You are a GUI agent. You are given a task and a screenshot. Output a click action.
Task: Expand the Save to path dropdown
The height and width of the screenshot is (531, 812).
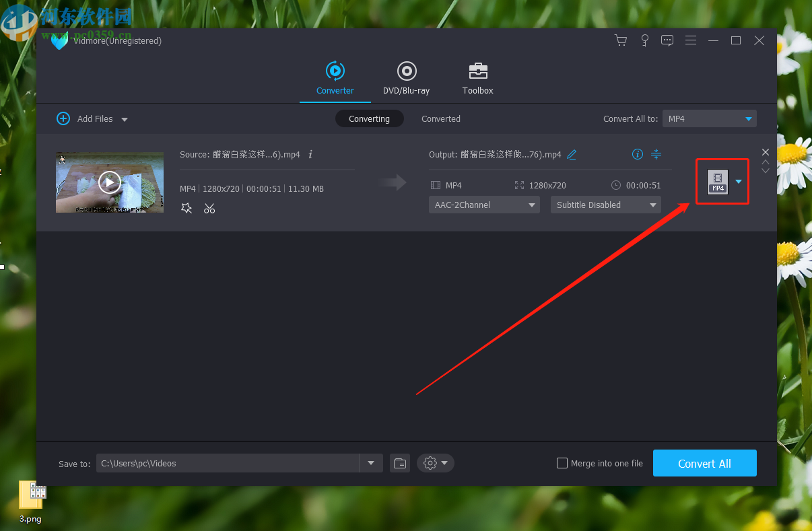click(x=371, y=463)
